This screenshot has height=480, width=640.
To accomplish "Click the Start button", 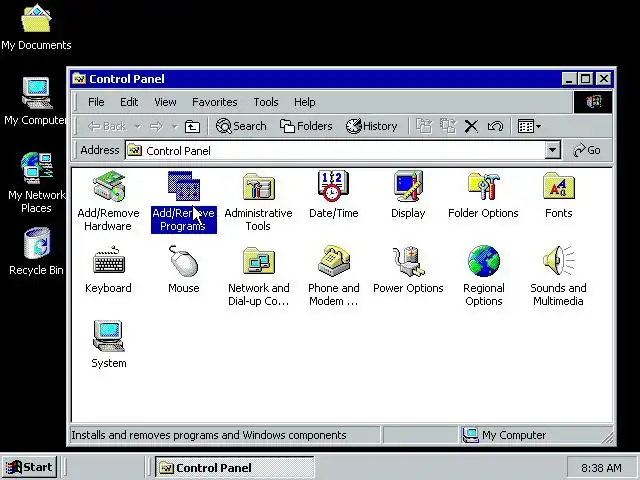I will point(29,467).
